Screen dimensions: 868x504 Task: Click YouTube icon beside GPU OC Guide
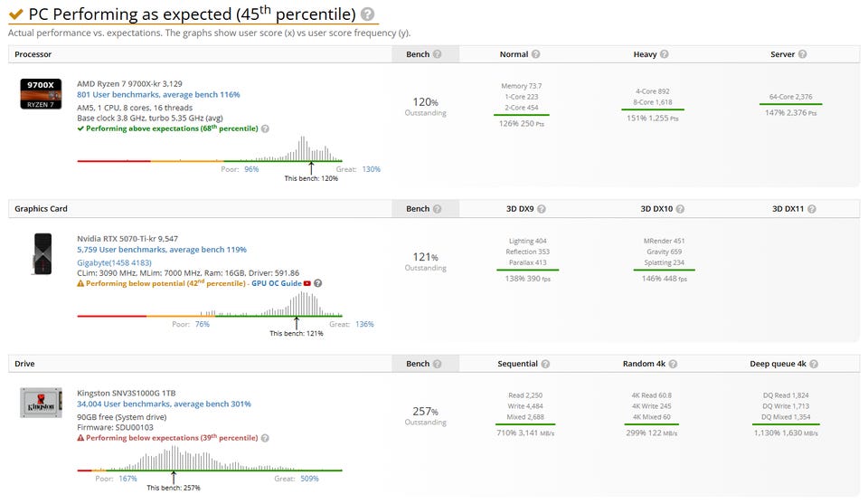(307, 283)
